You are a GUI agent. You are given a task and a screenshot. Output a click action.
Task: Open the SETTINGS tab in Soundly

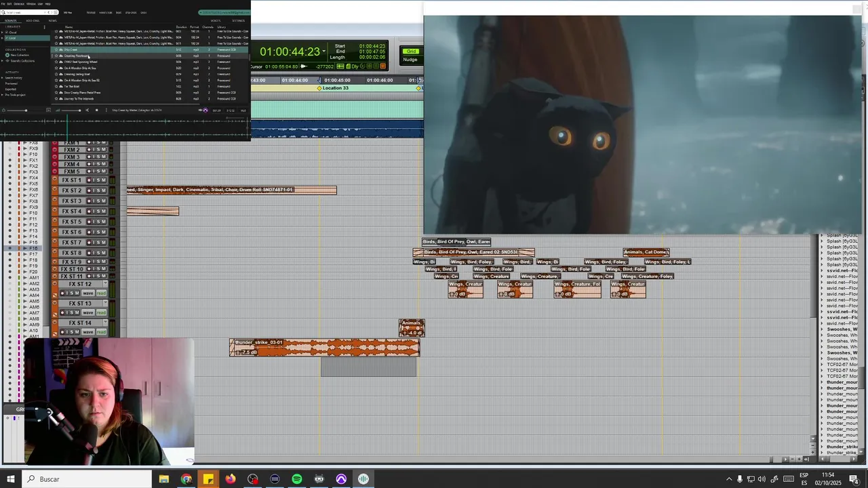coord(238,20)
